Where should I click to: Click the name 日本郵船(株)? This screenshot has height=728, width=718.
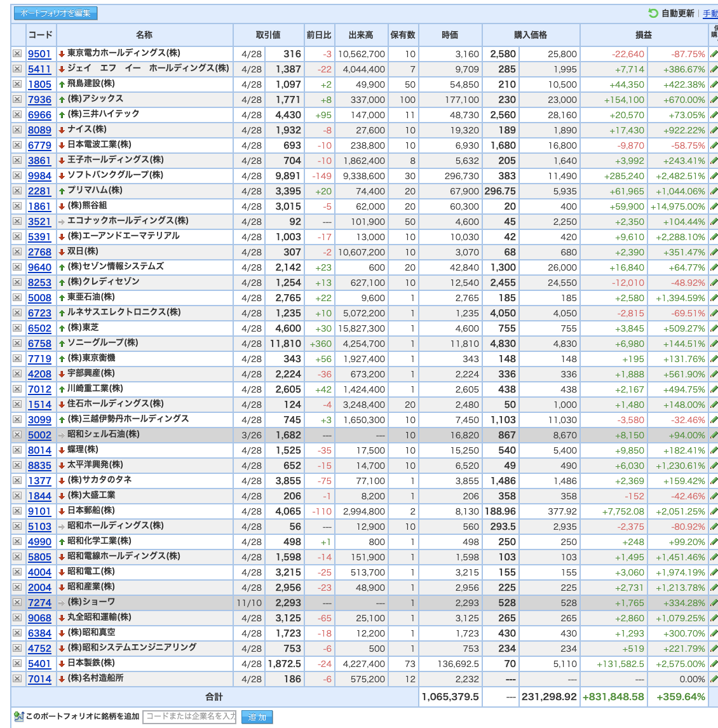91,510
